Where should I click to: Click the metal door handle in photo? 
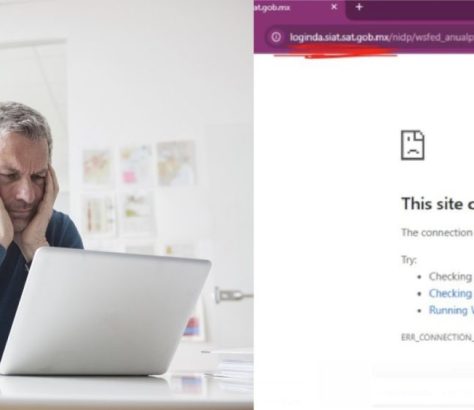pyautogui.click(x=233, y=295)
